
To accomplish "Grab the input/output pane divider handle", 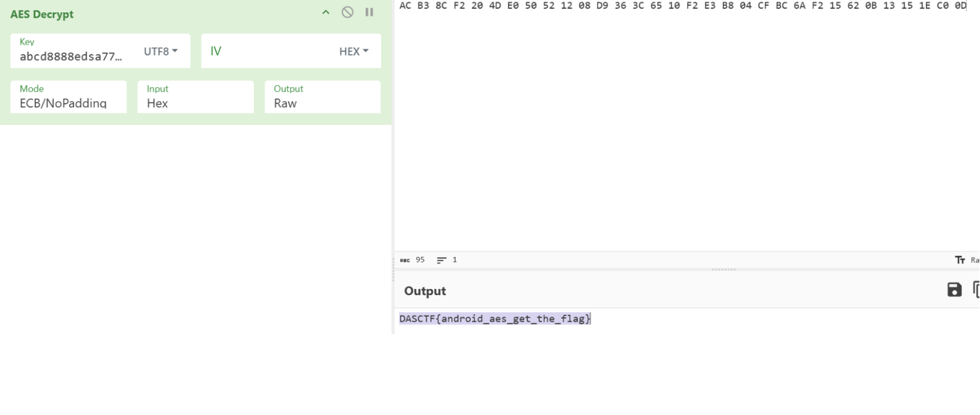I will tap(723, 270).
